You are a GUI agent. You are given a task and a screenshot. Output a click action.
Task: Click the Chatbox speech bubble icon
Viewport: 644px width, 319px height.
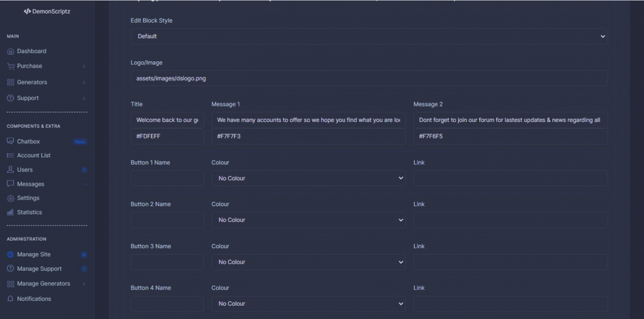11,141
